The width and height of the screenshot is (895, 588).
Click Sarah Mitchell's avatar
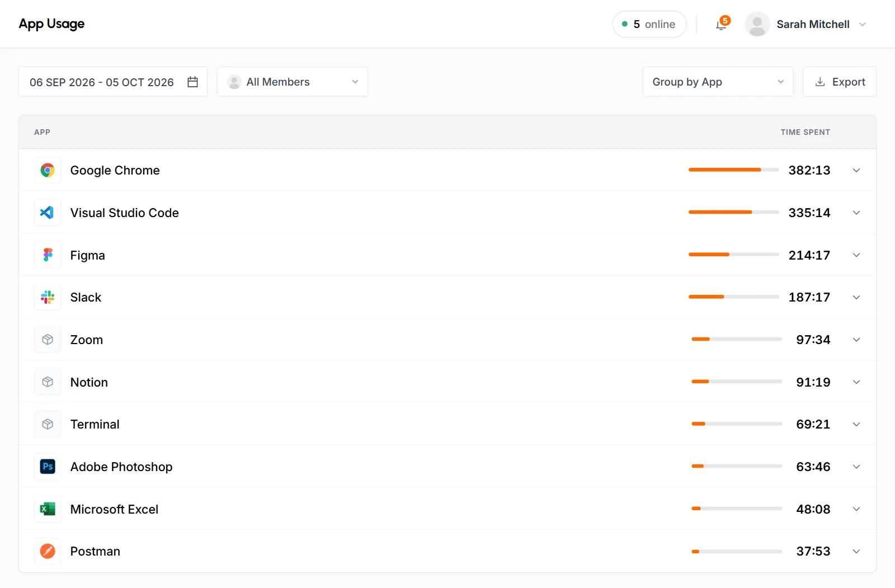pyautogui.click(x=757, y=25)
